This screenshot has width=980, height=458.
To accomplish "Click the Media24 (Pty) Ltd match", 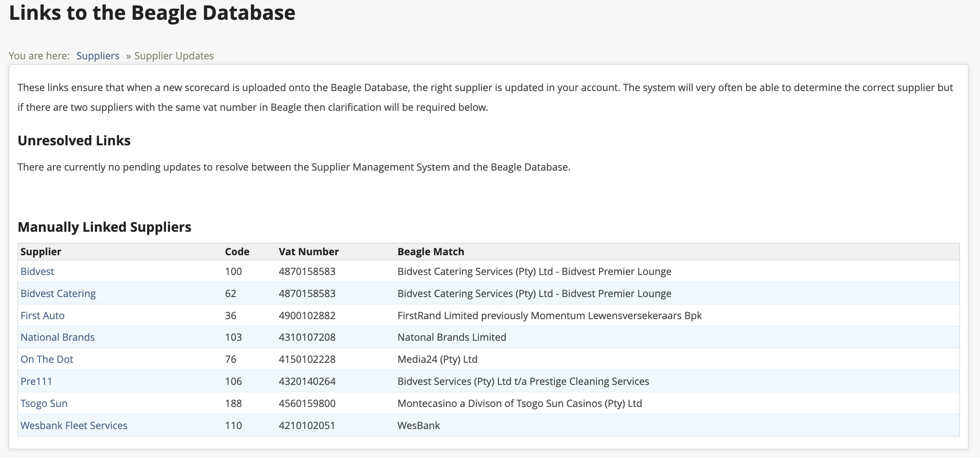I will [x=438, y=359].
